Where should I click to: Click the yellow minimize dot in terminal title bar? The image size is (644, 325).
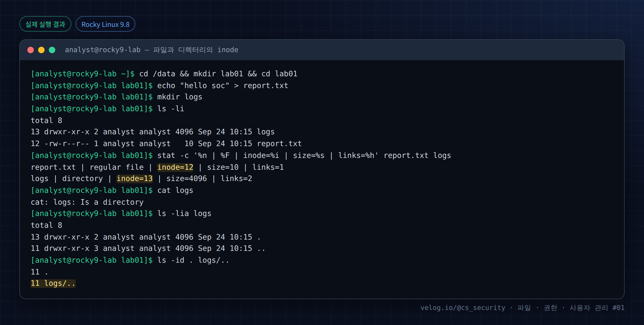point(41,50)
